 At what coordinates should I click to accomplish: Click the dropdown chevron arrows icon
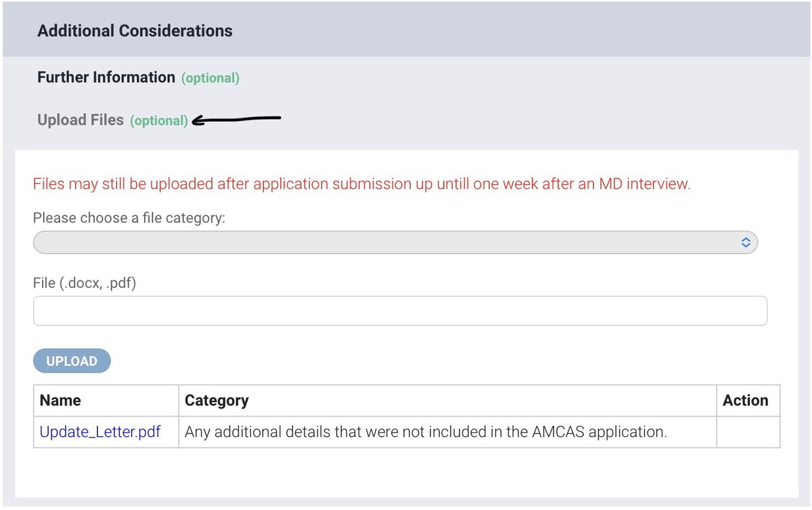point(745,242)
